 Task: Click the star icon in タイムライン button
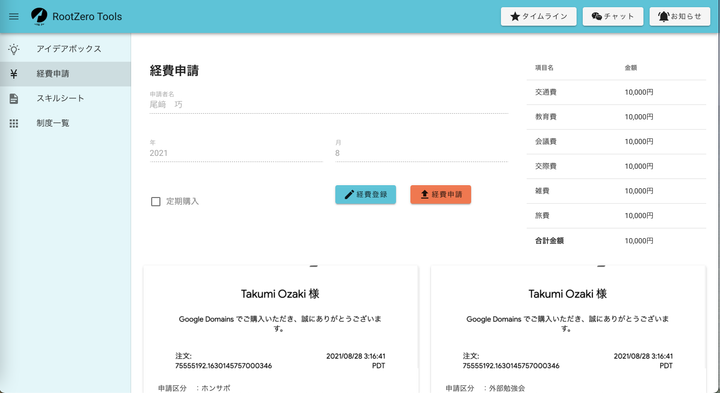coord(515,17)
